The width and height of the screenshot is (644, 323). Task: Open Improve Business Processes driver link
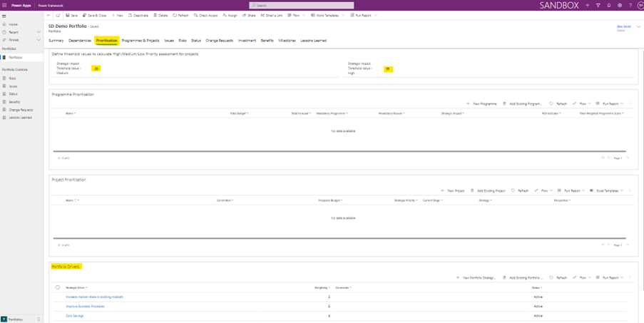tap(86, 306)
